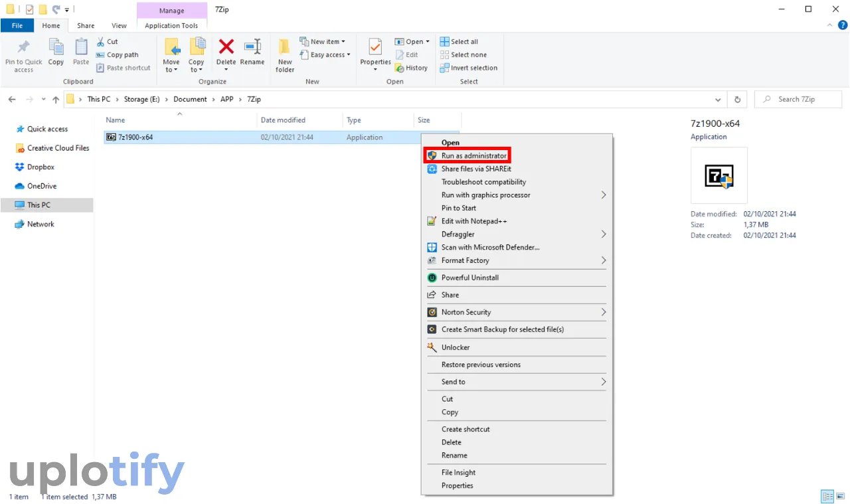
Task: Click History in the ribbon
Action: (x=411, y=68)
